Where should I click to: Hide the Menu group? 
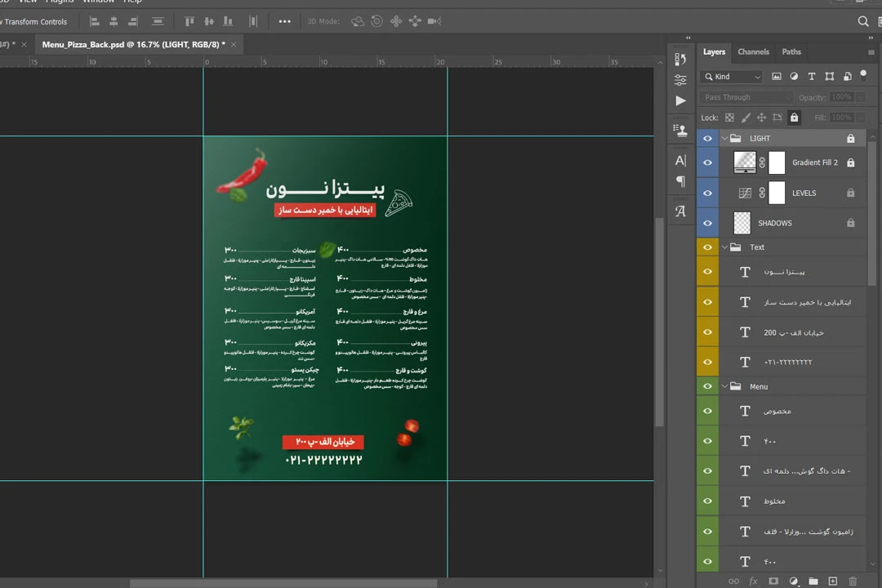pos(707,386)
